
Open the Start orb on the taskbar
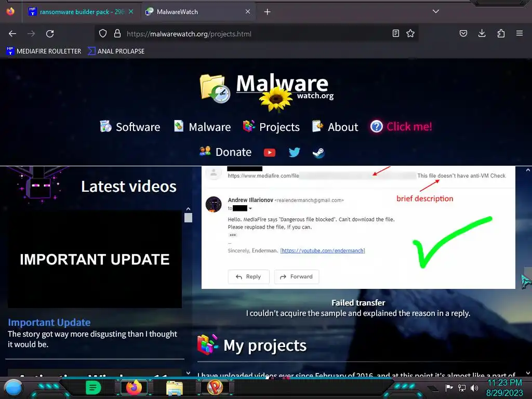pyautogui.click(x=14, y=388)
